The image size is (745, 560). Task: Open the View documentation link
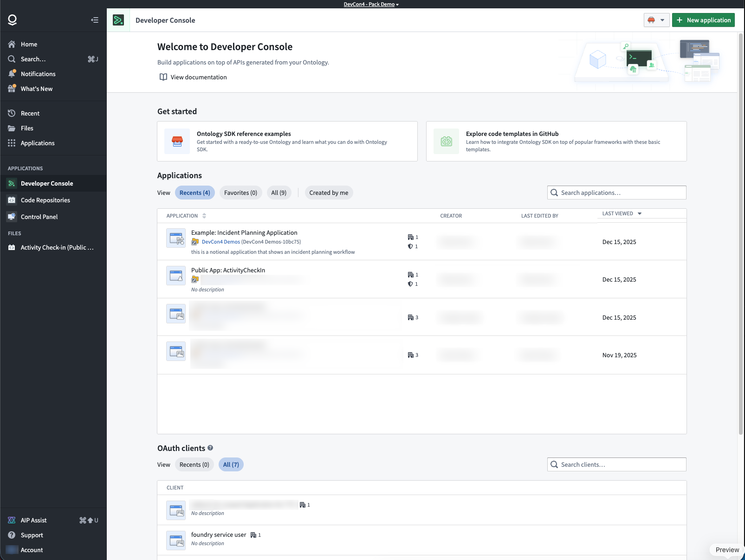tap(198, 77)
